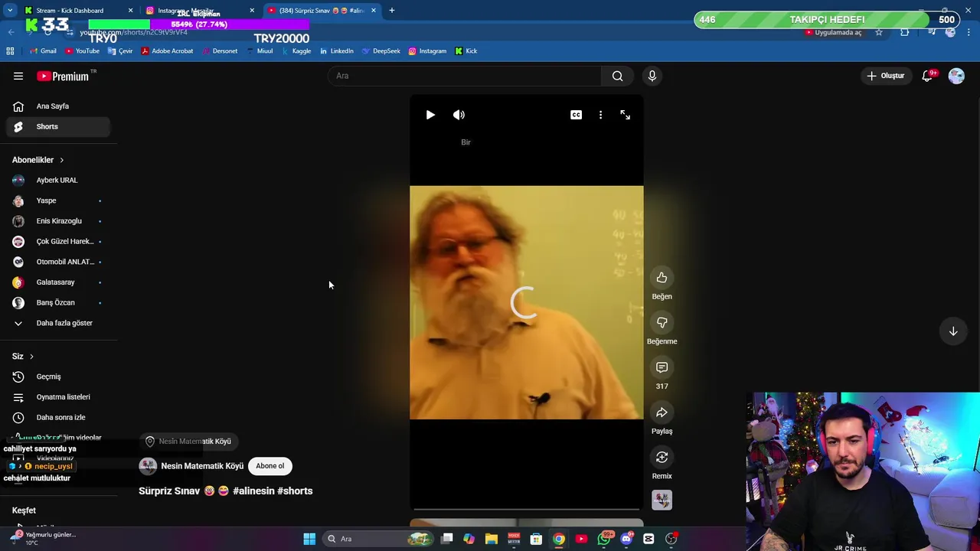Go to Ana Sayfa in the sidebar
Screen dimensions: 980x551
click(58, 106)
